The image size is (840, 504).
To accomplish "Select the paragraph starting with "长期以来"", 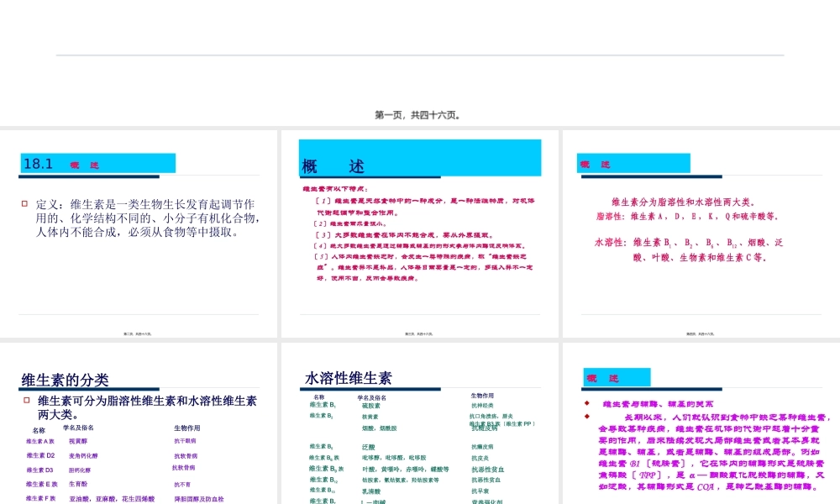I will [706, 451].
